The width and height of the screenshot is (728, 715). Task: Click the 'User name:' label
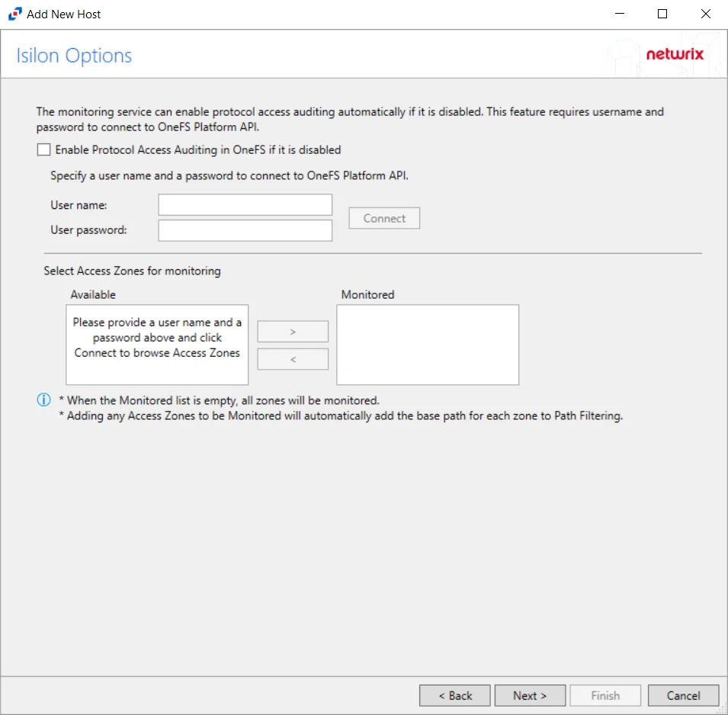[x=79, y=205]
